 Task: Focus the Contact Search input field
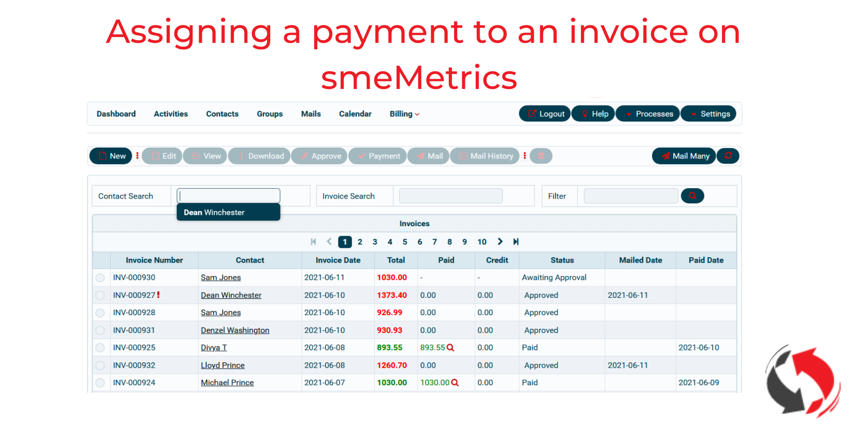point(228,196)
